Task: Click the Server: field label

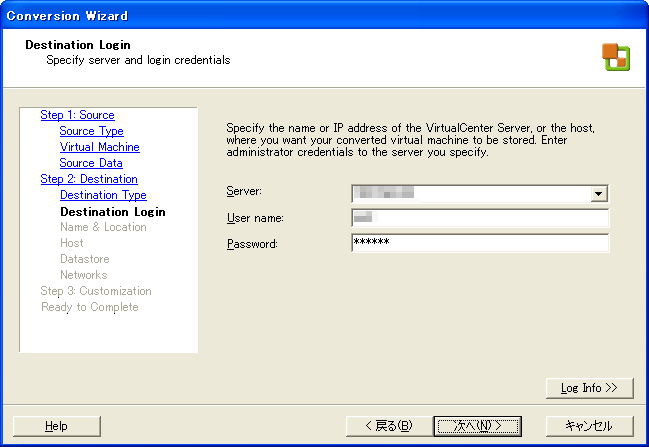Action: tap(244, 191)
